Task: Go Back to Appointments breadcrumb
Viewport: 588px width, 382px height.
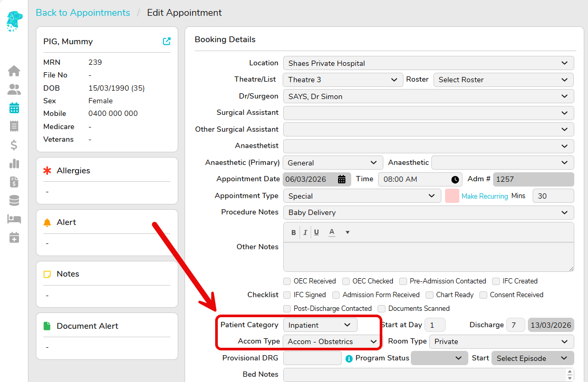Action: 83,13
